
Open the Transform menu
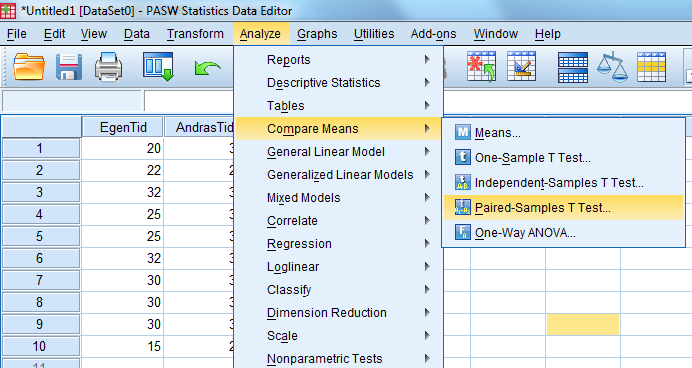tap(195, 34)
